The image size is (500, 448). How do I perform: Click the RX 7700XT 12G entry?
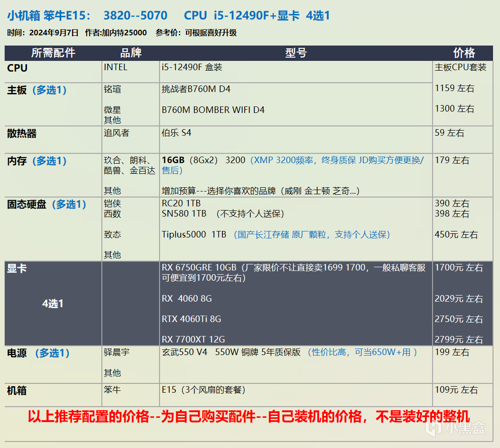coord(193,340)
